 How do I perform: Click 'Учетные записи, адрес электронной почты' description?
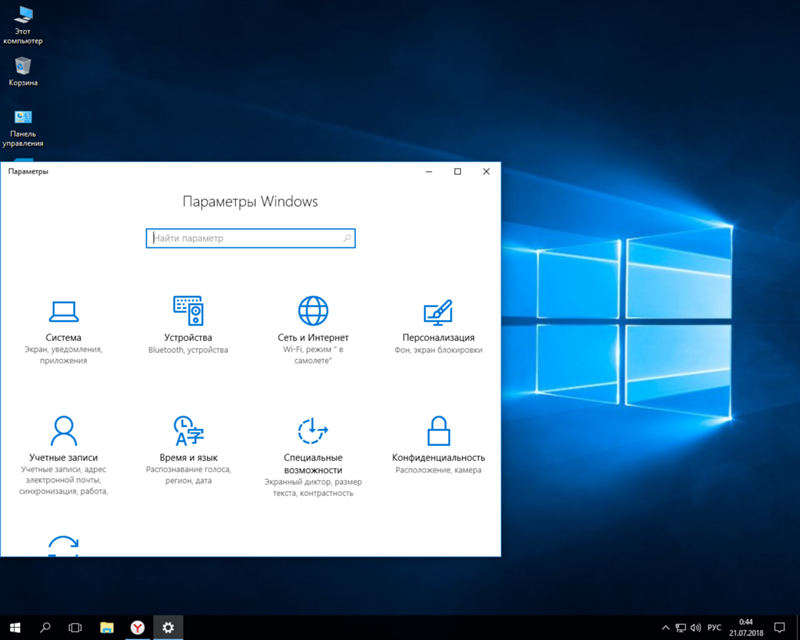click(x=63, y=480)
